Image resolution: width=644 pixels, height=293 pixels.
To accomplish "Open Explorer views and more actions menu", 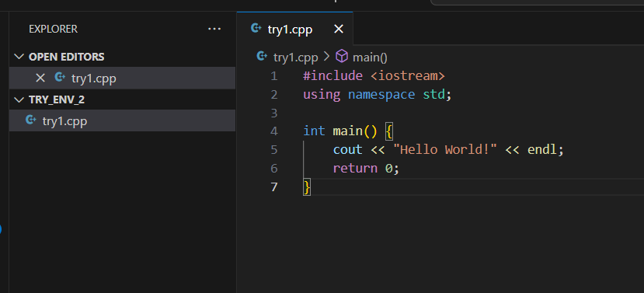I will pos(214,30).
